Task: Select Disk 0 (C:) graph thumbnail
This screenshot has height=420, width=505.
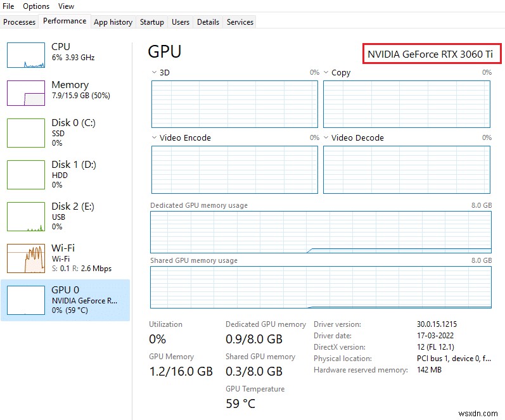Action: 26,133
